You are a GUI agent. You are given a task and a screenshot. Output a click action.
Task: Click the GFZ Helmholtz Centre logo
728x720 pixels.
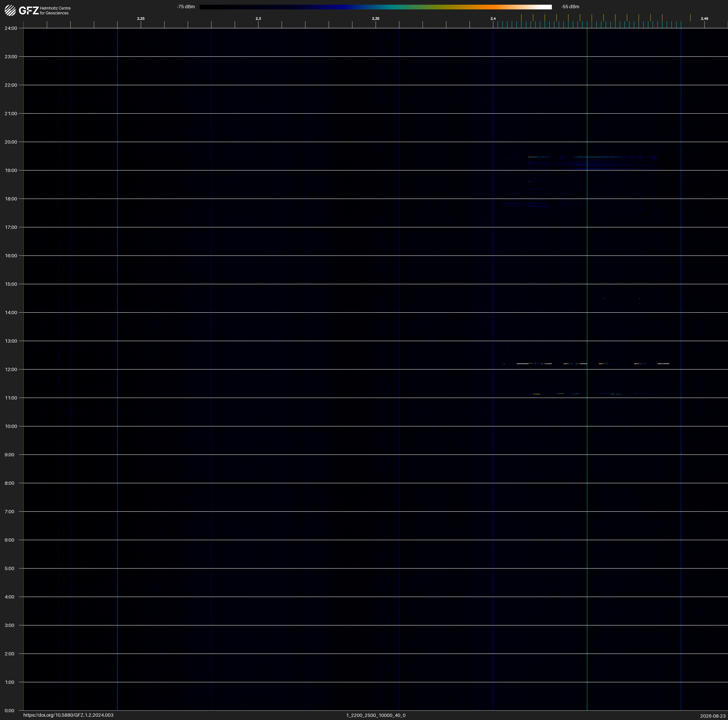coord(38,10)
